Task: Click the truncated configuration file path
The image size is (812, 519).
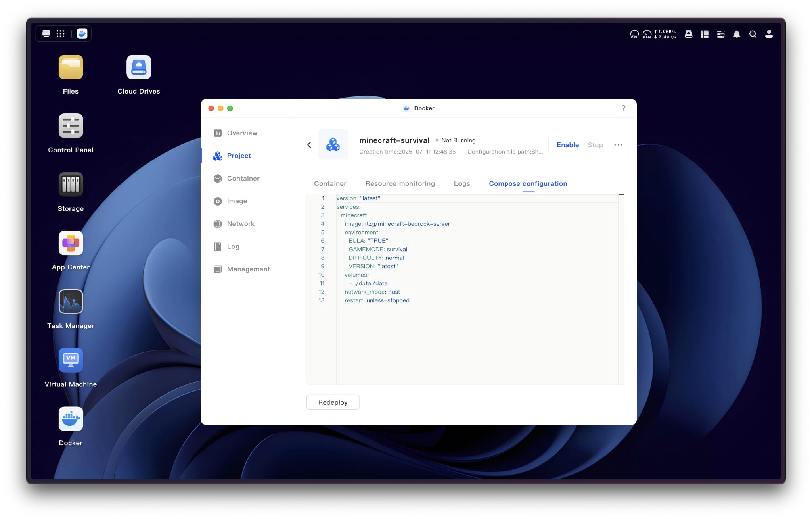Action: [505, 152]
